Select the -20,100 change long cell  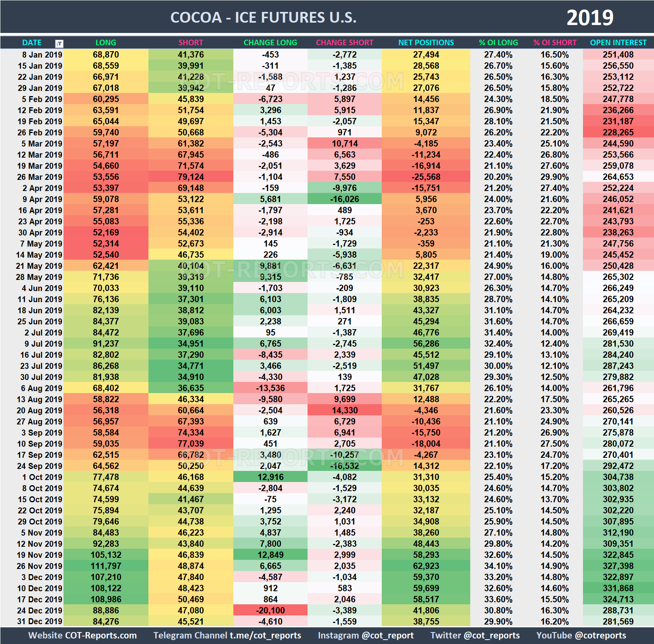pyautogui.click(x=270, y=610)
